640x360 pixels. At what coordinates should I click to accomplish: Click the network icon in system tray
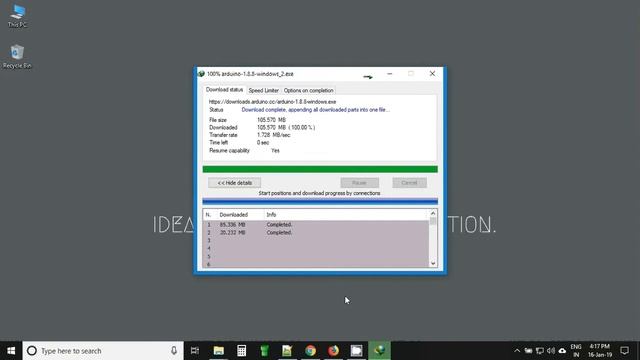[x=540, y=351]
